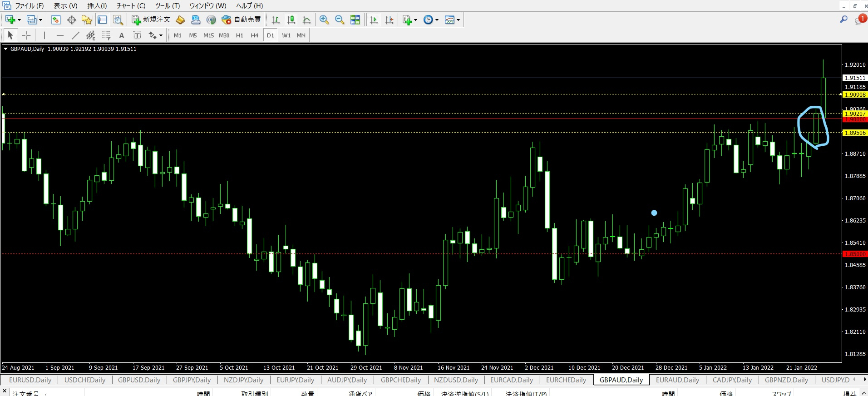The width and height of the screenshot is (868, 396).
Task: Select the Fibonacci retracement tool
Action: click(x=106, y=35)
